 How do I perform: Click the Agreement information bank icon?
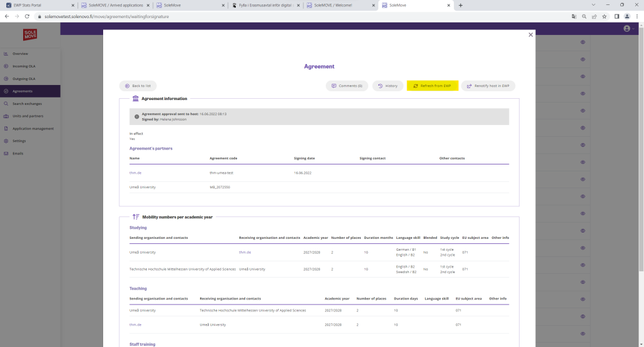136,99
